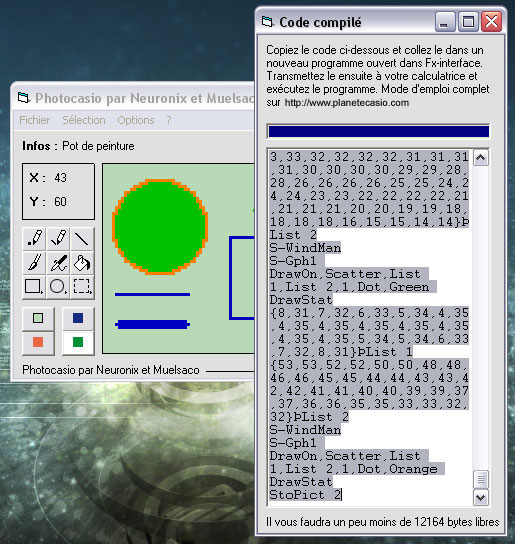Select the dotted pencil tool
Image resolution: width=515 pixels, height=544 pixels.
point(34,238)
